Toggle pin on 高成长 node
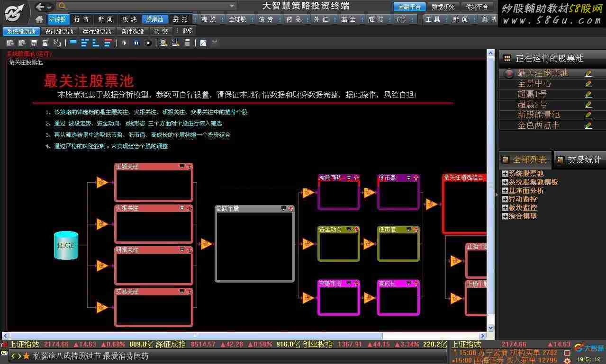This screenshot has height=364, width=606. 416,284
